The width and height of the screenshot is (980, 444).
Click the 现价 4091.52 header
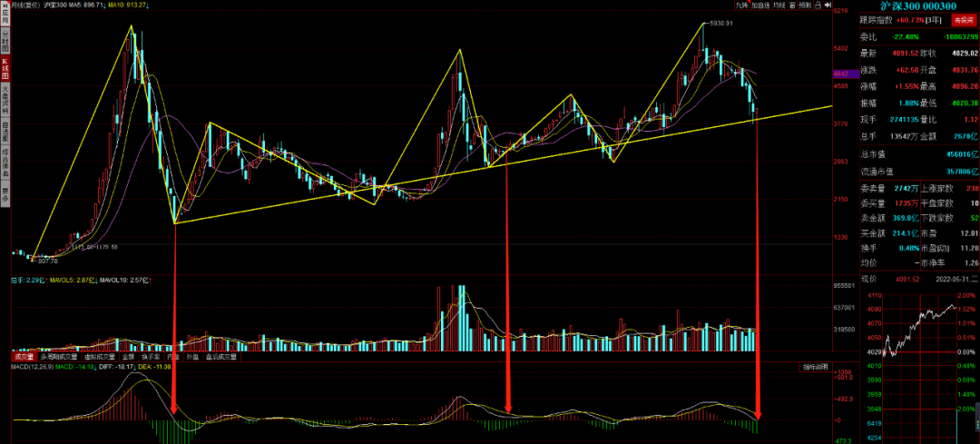(889, 278)
